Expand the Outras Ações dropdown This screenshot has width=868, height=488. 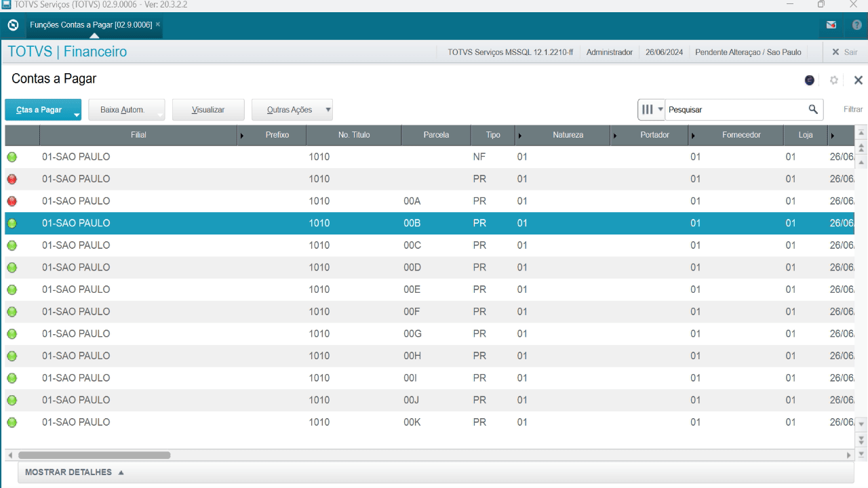point(328,110)
